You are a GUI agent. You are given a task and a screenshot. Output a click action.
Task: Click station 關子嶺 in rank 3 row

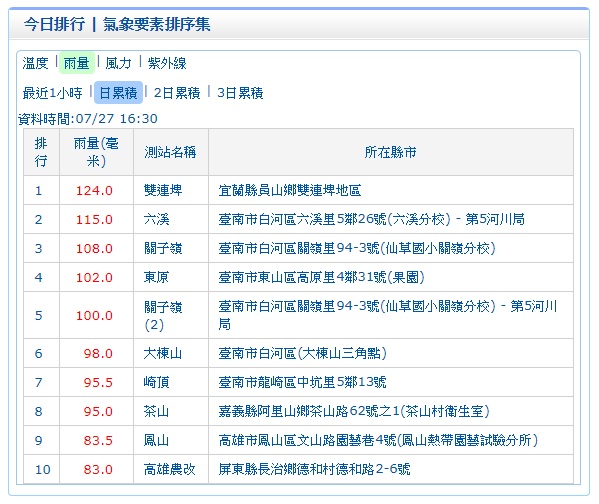163,248
